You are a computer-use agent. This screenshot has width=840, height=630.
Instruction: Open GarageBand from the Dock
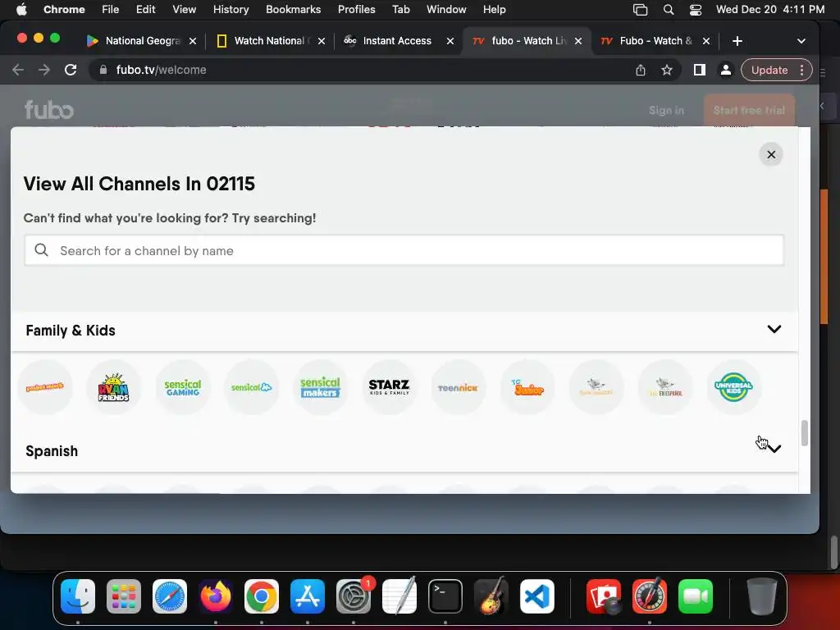(491, 596)
